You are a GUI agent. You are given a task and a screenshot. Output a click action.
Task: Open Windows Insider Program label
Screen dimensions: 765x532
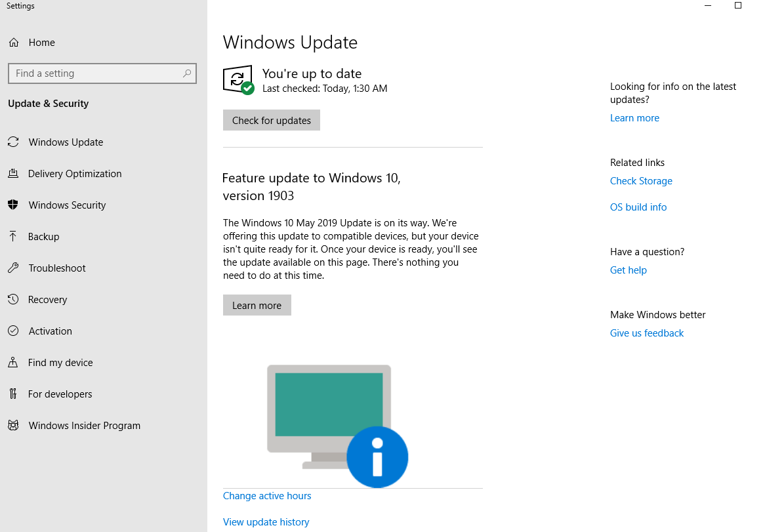click(x=85, y=426)
